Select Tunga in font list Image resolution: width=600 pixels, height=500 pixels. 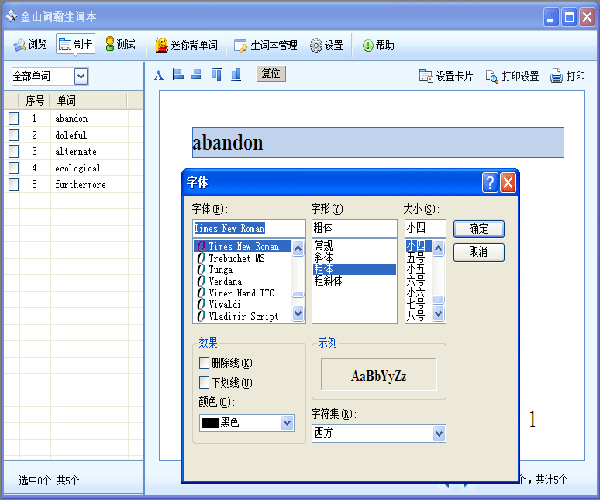[243, 270]
